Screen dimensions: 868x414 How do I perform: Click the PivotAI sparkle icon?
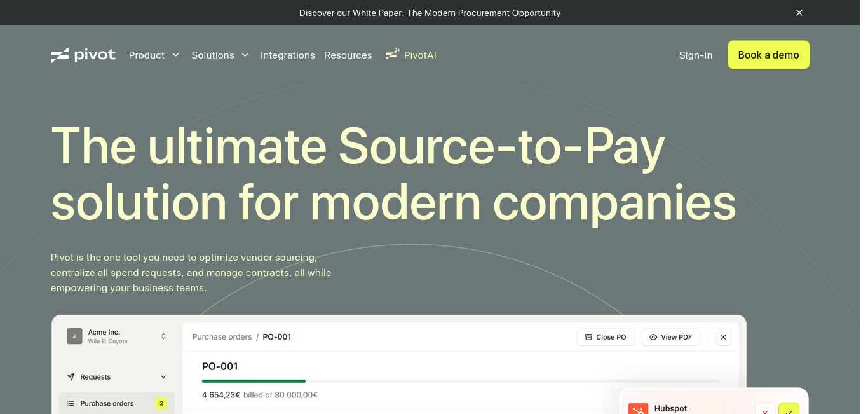pyautogui.click(x=392, y=54)
